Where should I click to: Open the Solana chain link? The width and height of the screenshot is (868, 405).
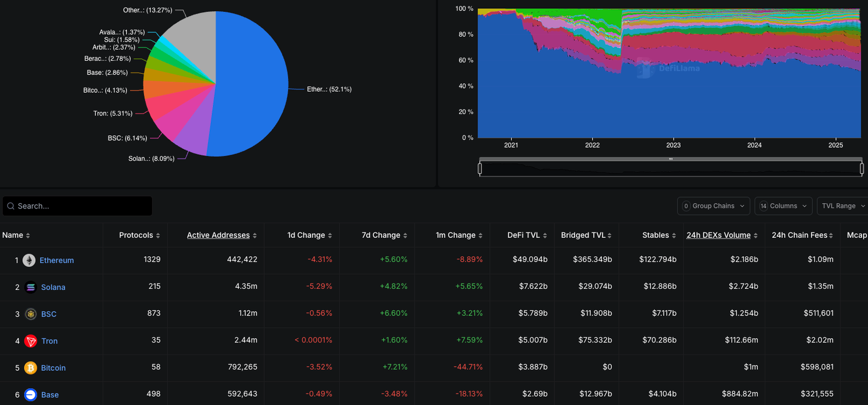(53, 287)
